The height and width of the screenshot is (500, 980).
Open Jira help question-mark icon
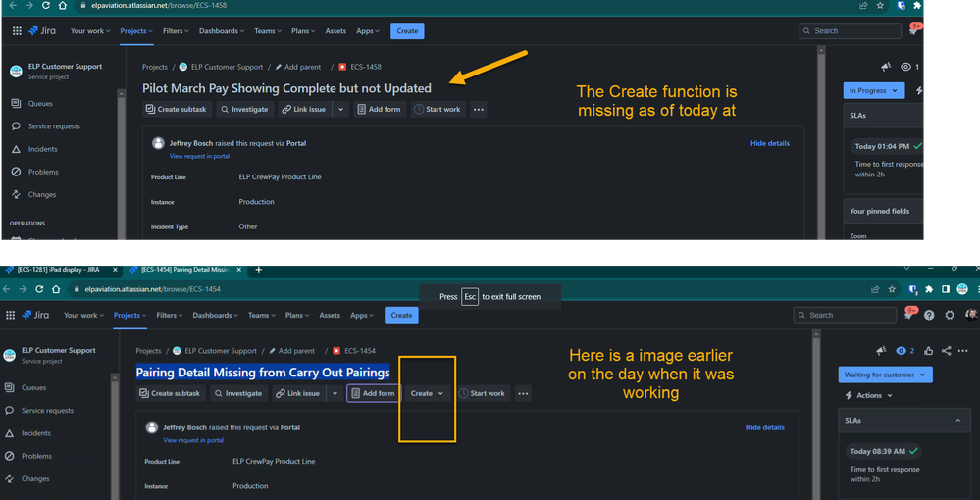[x=929, y=315]
